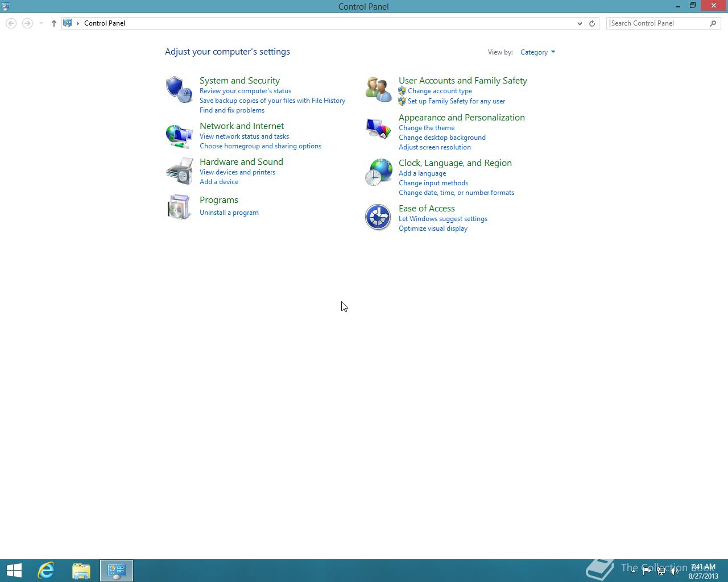
Task: Click Add a device link
Action: click(x=219, y=182)
